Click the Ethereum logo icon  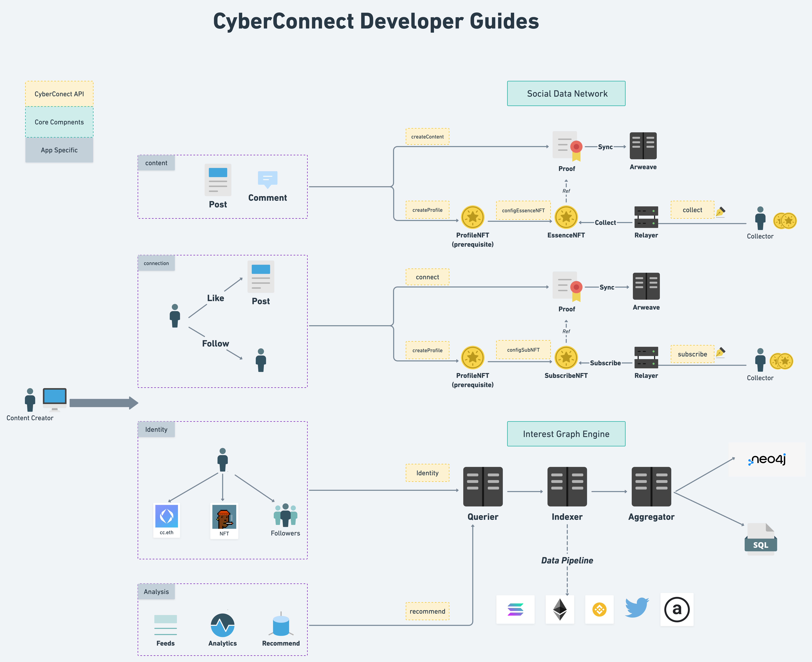[560, 609]
